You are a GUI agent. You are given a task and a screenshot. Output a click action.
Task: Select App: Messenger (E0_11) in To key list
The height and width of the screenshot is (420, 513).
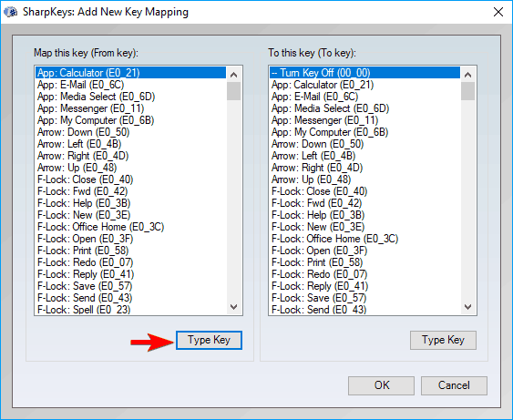click(x=364, y=120)
